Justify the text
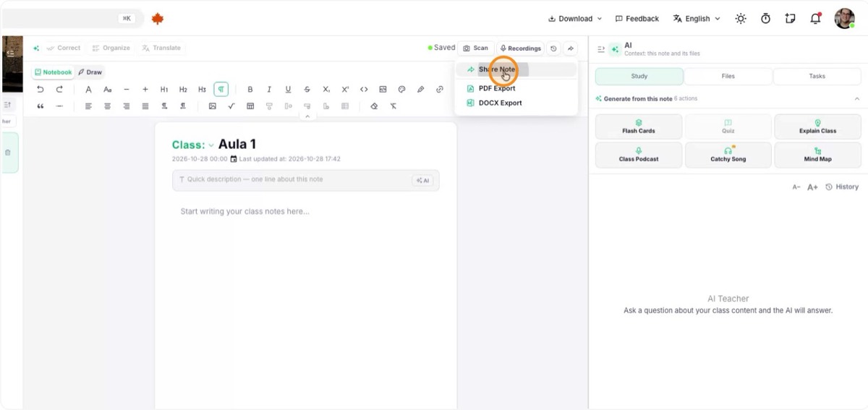868x410 pixels. click(145, 106)
